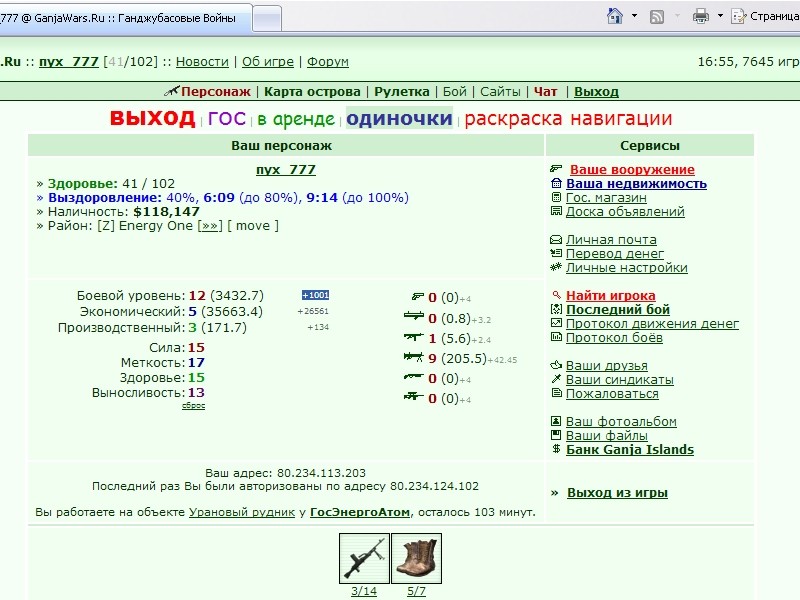
Task: Click the purple ГОС link
Action: [227, 119]
